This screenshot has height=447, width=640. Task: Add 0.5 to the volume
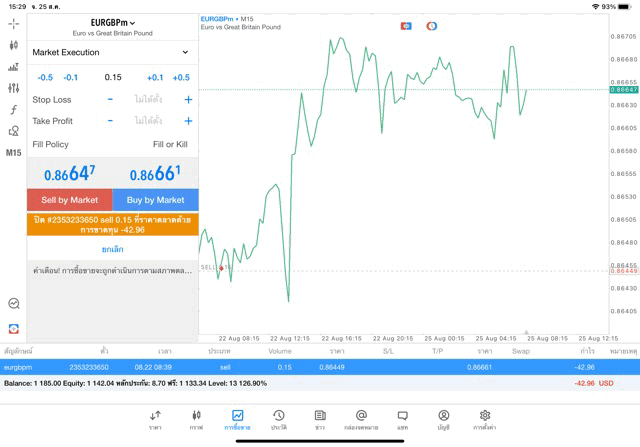pyautogui.click(x=180, y=77)
